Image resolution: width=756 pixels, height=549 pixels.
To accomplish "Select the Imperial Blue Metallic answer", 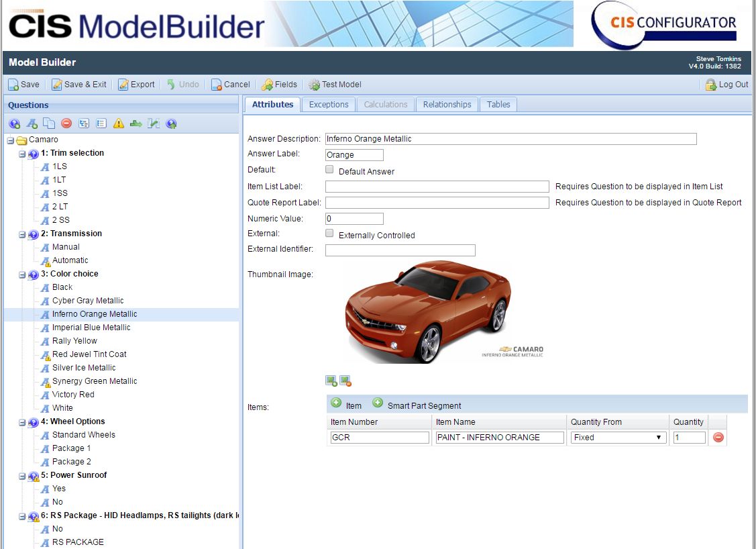I will pos(91,328).
